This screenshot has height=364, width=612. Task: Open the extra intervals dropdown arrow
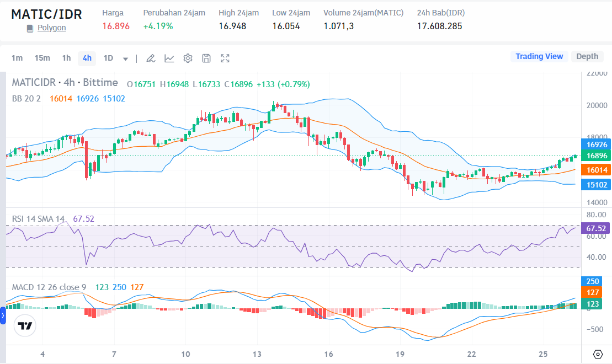[x=125, y=58]
